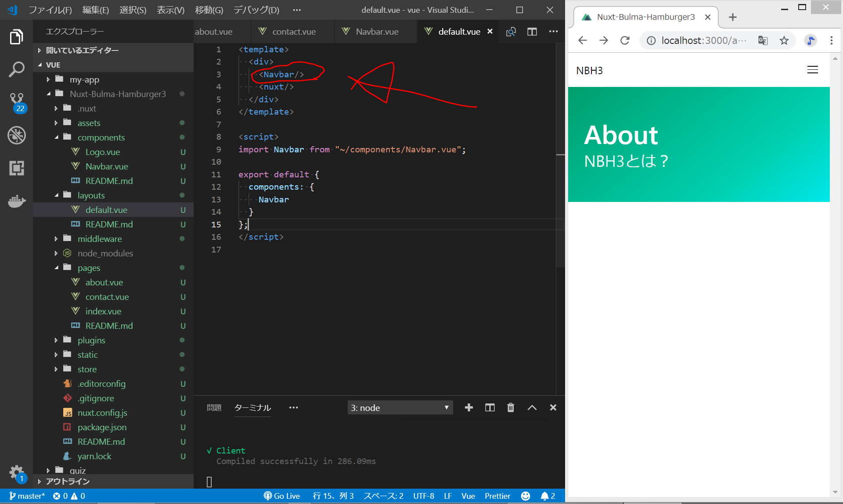Change language mode Vue in status bar
The width and height of the screenshot is (843, 504).
pos(468,496)
